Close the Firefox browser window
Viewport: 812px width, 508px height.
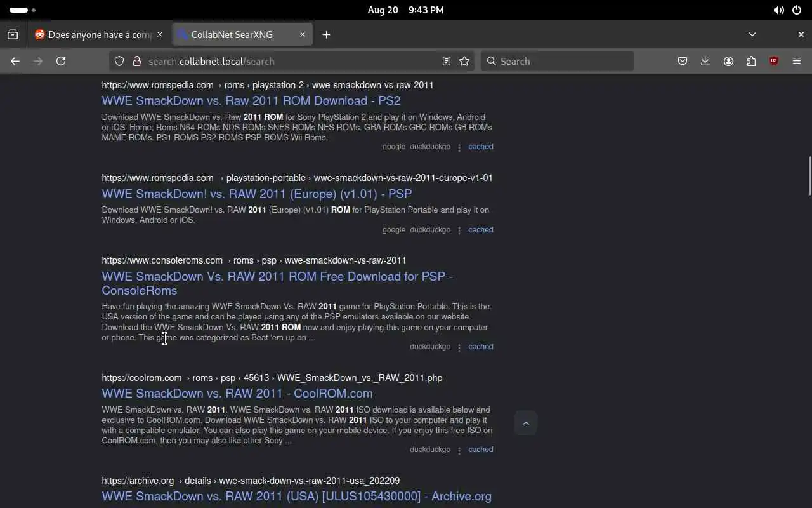(x=801, y=34)
